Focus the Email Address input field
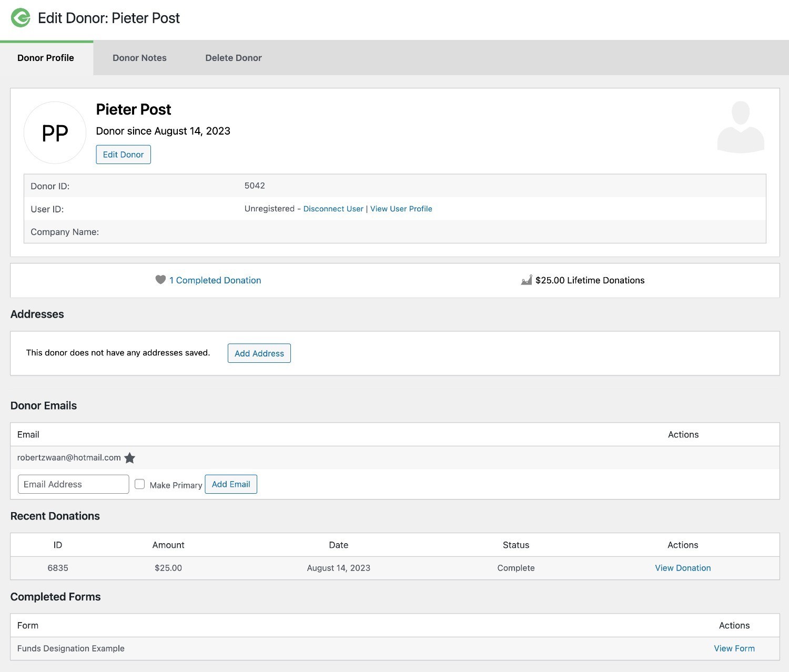This screenshot has height=672, width=789. coord(73,484)
